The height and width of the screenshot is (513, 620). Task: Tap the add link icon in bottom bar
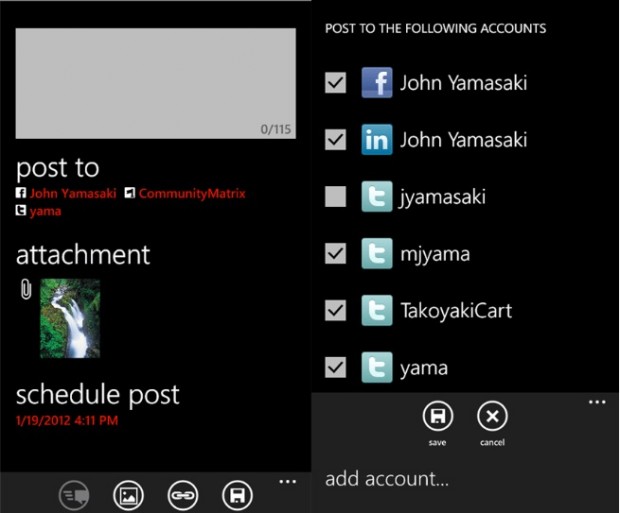[182, 495]
